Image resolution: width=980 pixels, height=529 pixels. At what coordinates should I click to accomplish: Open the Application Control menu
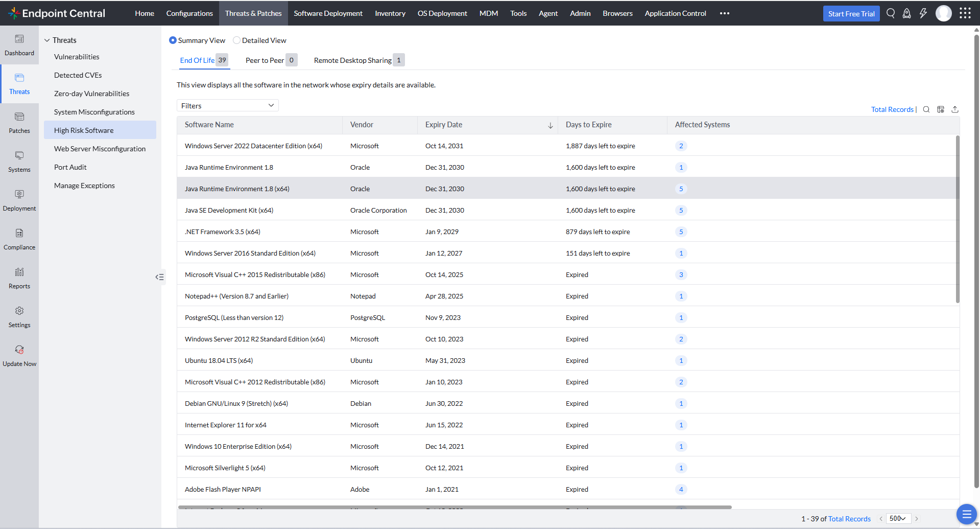(675, 13)
